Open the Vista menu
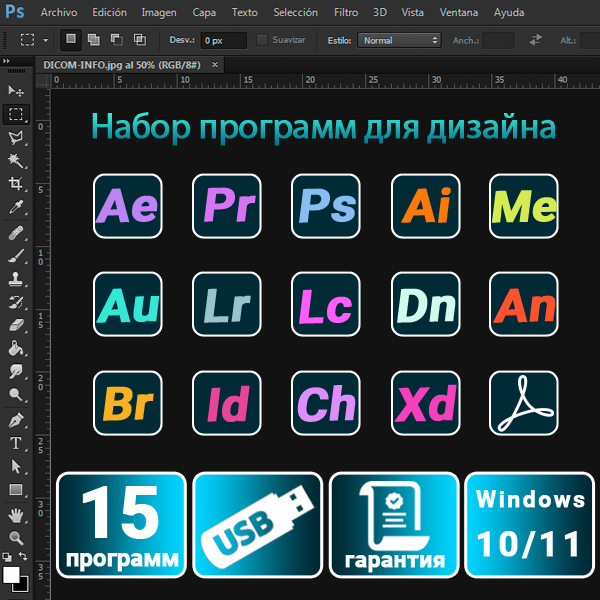Screen dimensions: 600x600 coord(412,13)
